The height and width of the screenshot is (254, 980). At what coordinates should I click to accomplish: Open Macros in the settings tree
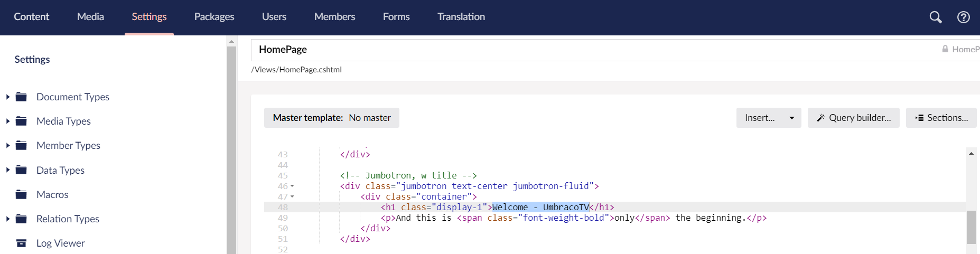[52, 194]
